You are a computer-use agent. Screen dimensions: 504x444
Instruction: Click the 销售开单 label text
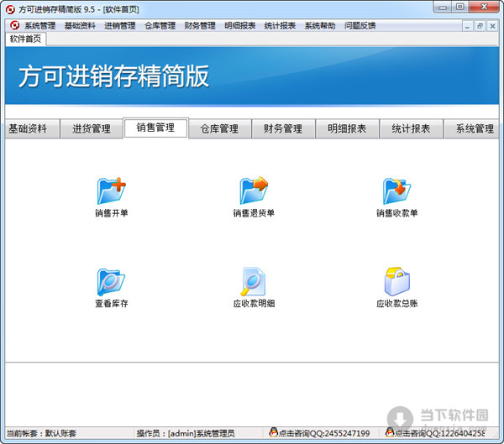111,213
